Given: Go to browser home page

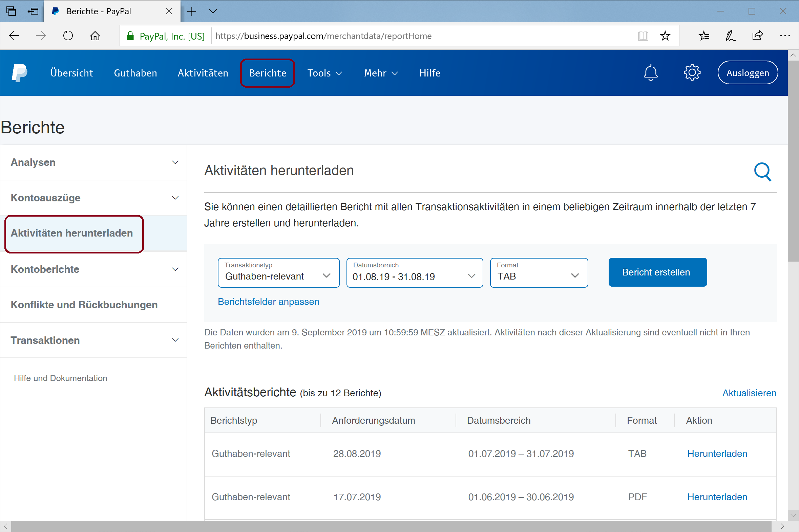Looking at the screenshot, I should coord(95,36).
